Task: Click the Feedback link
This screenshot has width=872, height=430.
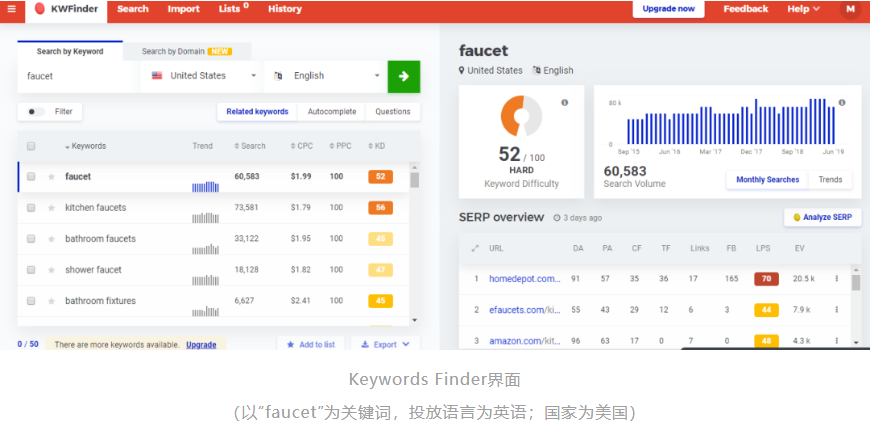Action: pyautogui.click(x=746, y=9)
